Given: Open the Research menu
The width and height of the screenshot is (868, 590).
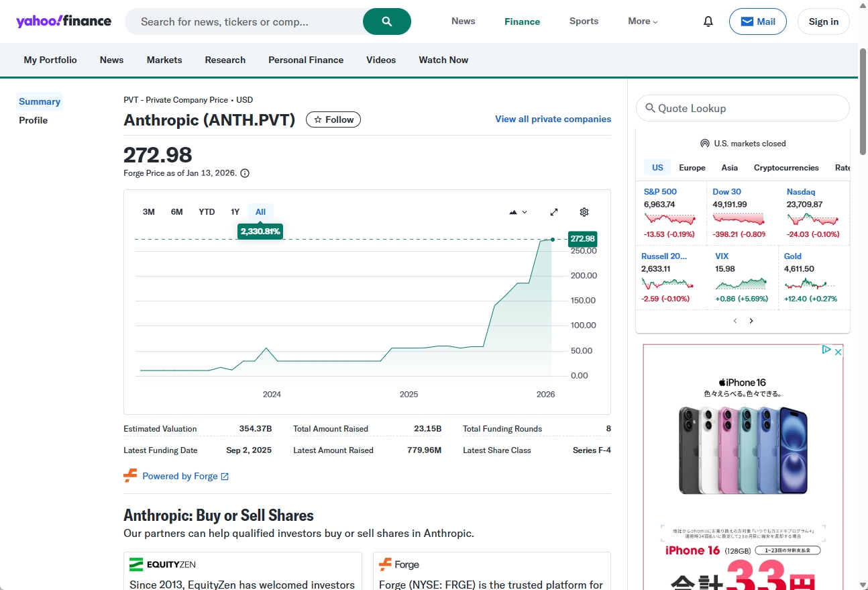Looking at the screenshot, I should pos(225,60).
